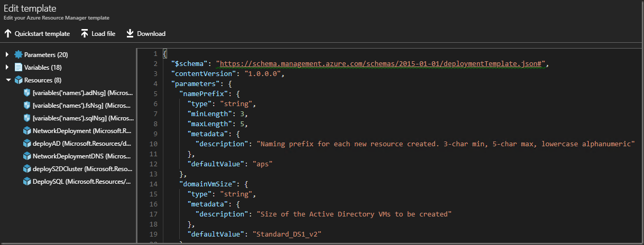Click the sqlNsg shield icon
This screenshot has height=245, width=644.
27,118
